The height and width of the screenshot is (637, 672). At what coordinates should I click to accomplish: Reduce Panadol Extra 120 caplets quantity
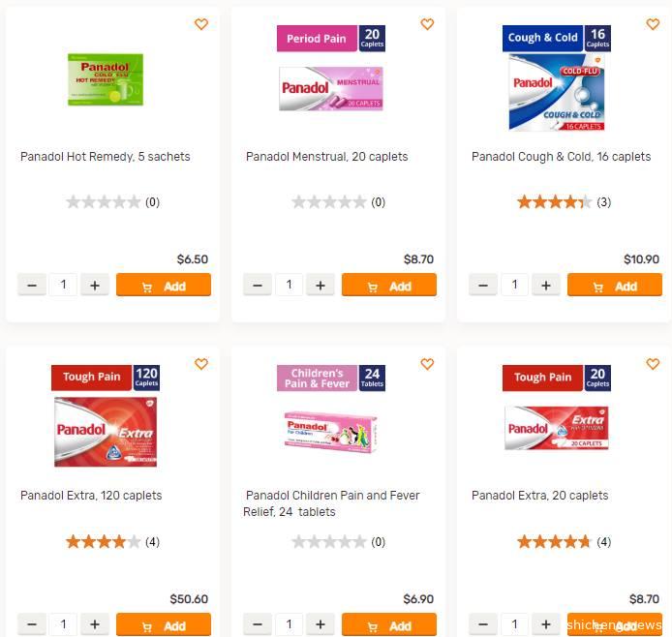point(32,624)
